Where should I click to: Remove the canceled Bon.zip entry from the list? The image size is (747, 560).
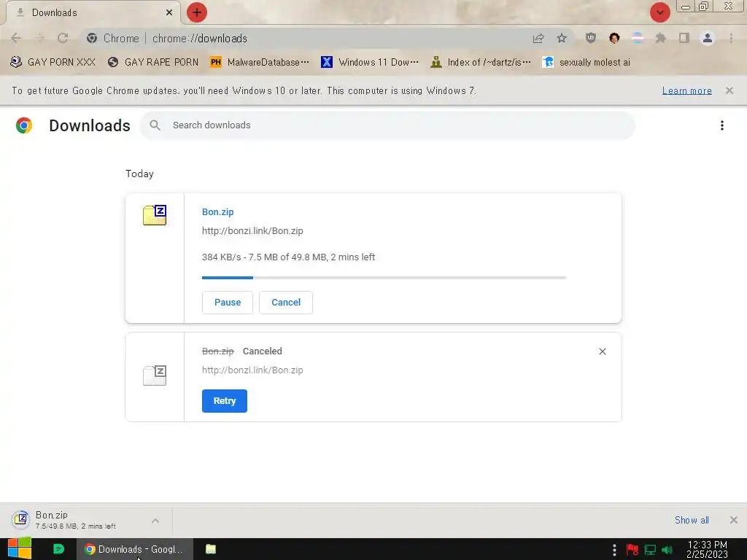click(602, 351)
